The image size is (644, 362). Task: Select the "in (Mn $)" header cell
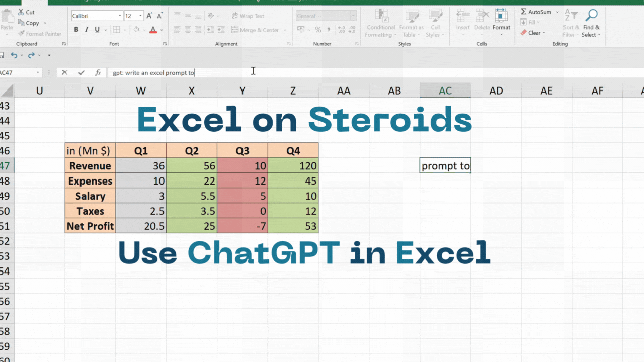pos(90,151)
